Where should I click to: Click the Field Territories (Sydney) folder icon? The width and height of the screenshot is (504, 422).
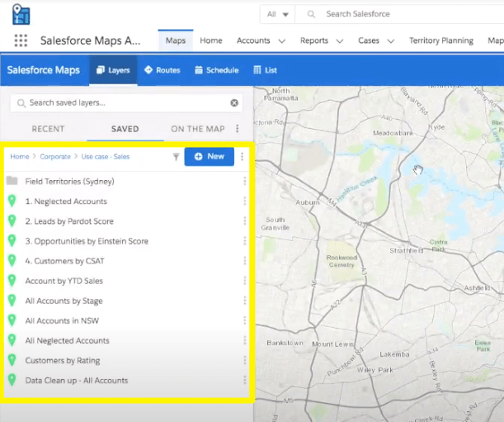tap(12, 181)
